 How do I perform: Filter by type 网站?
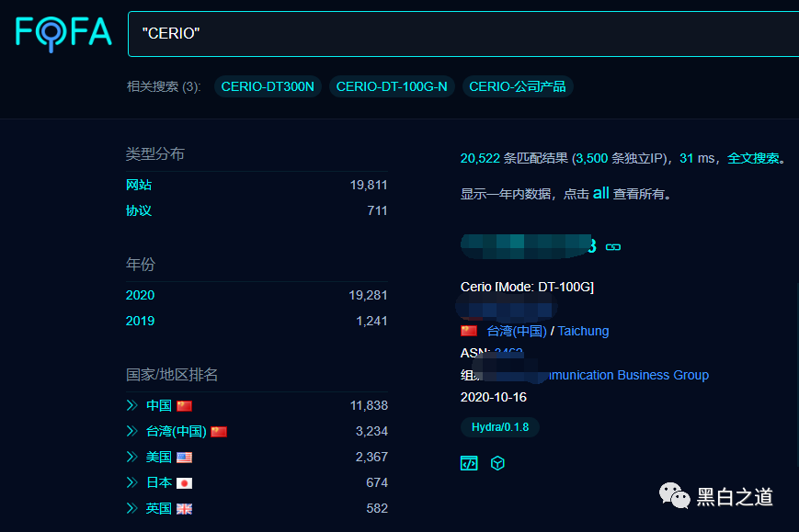[139, 185]
